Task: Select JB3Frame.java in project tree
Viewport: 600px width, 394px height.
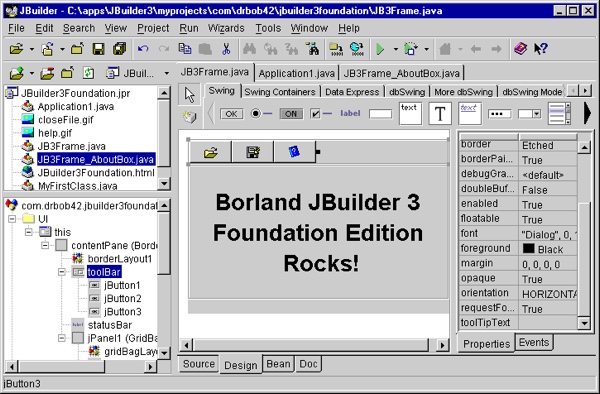Action: [71, 146]
